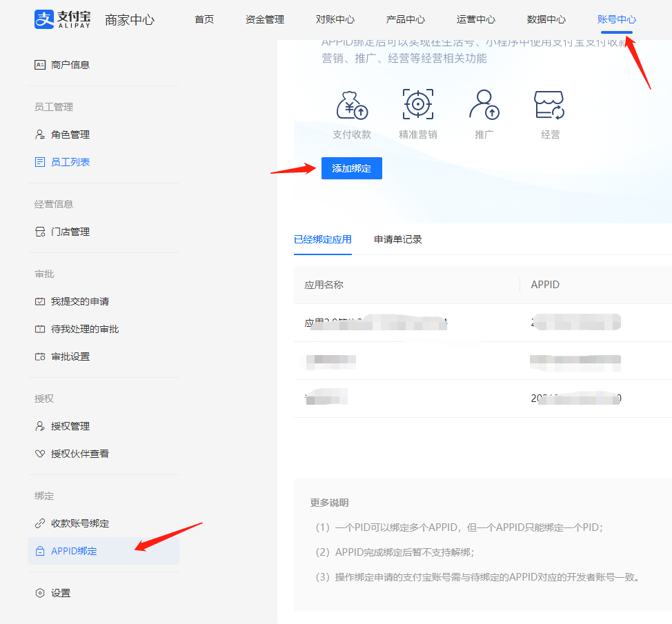This screenshot has height=624, width=672.
Task: Click the Alipay logo in header
Action: pyautogui.click(x=62, y=19)
